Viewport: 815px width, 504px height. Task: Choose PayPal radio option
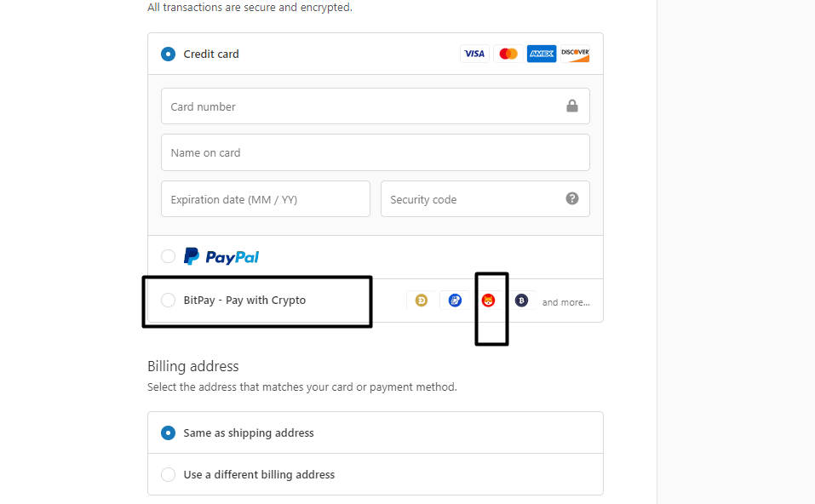tap(168, 256)
